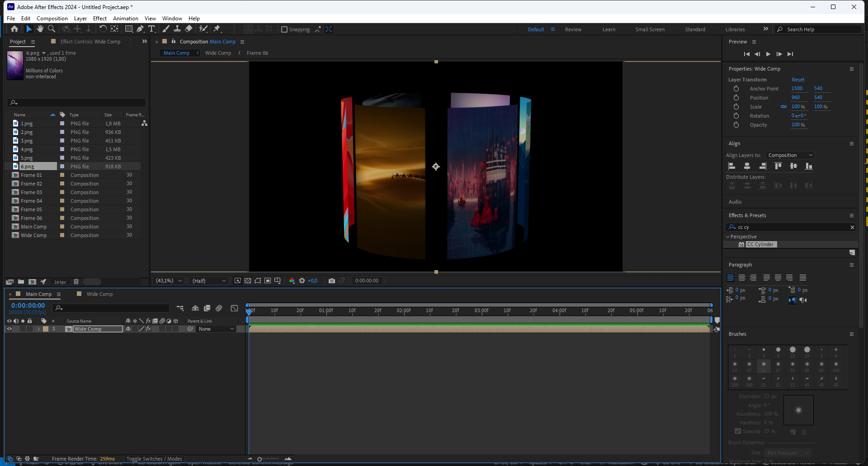The image size is (868, 466).
Task: Toggle the Spacing checkbox in Brushes
Action: tap(738, 431)
